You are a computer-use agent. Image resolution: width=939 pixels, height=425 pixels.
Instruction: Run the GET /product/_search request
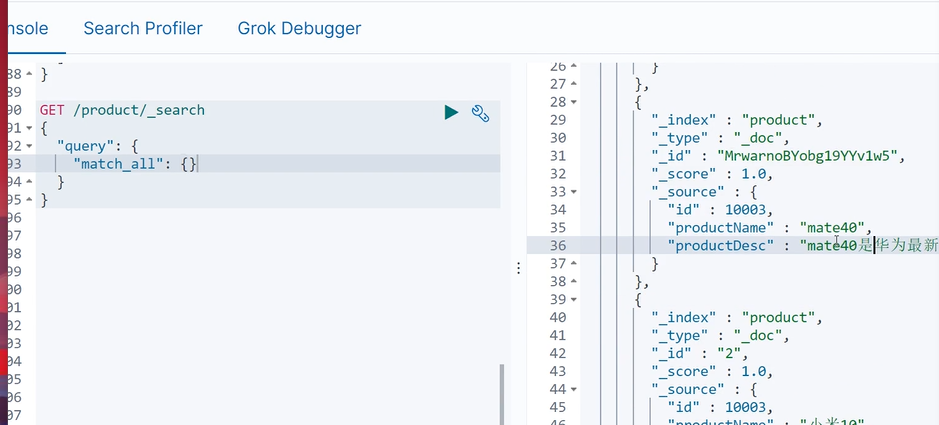pyautogui.click(x=451, y=112)
